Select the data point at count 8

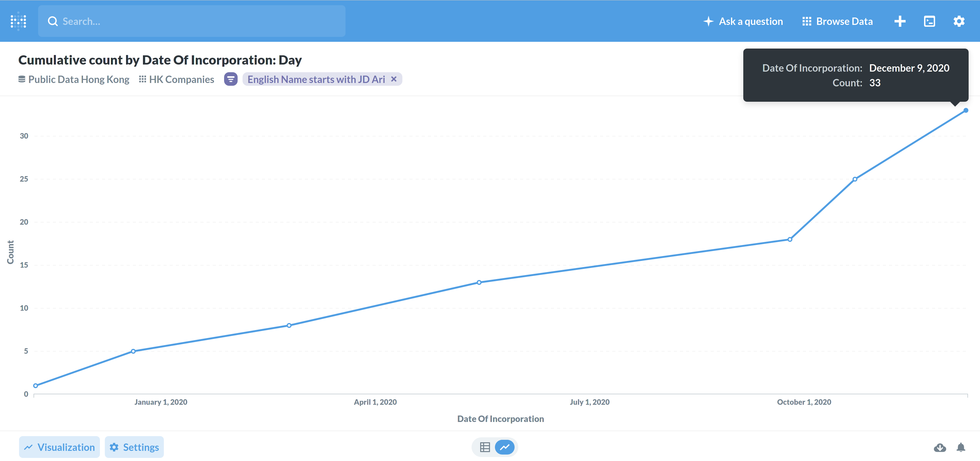tap(289, 325)
